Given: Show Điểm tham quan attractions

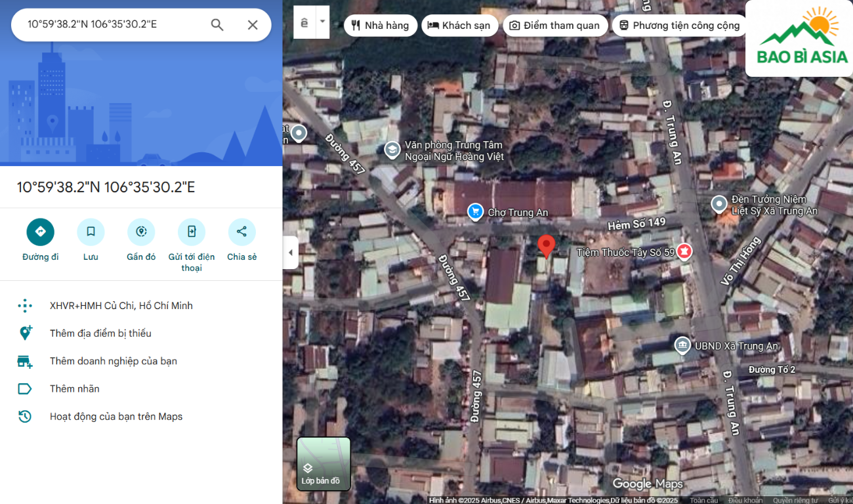Looking at the screenshot, I should [554, 26].
